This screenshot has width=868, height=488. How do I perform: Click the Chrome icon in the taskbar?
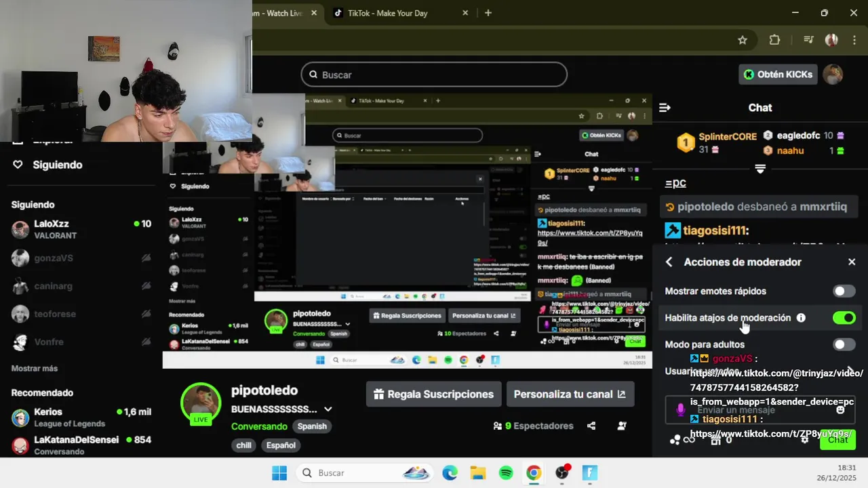(534, 473)
